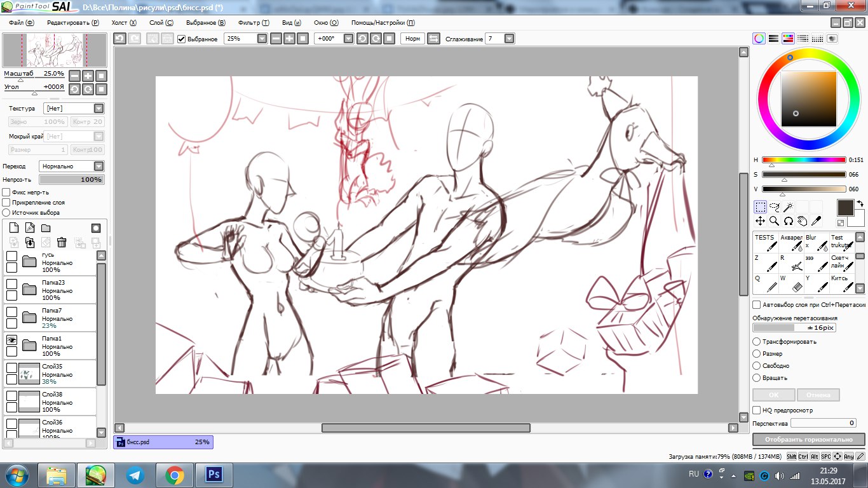Pick the Lasso selection tool
The width and height of the screenshot is (868, 488).
[775, 207]
